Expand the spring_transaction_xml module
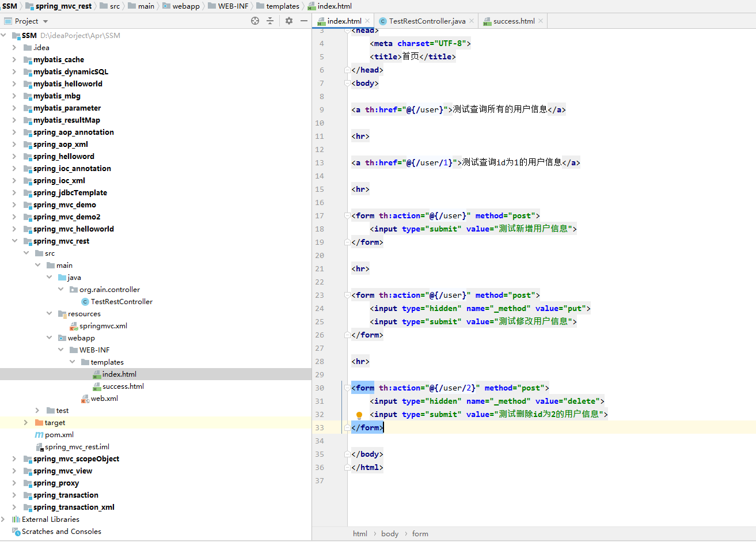This screenshot has width=756, height=542. point(13,507)
